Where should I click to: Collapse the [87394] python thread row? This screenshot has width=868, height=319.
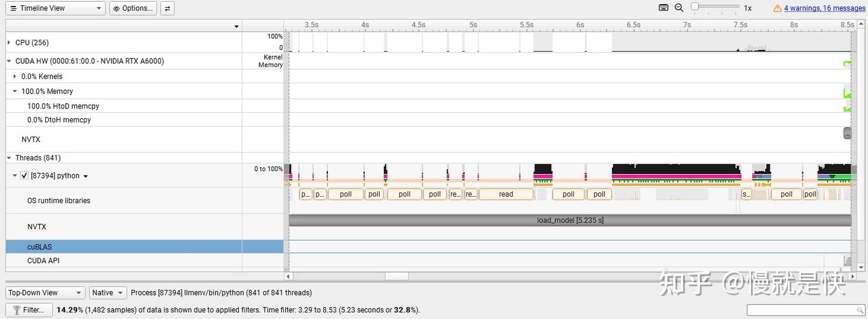click(x=15, y=176)
